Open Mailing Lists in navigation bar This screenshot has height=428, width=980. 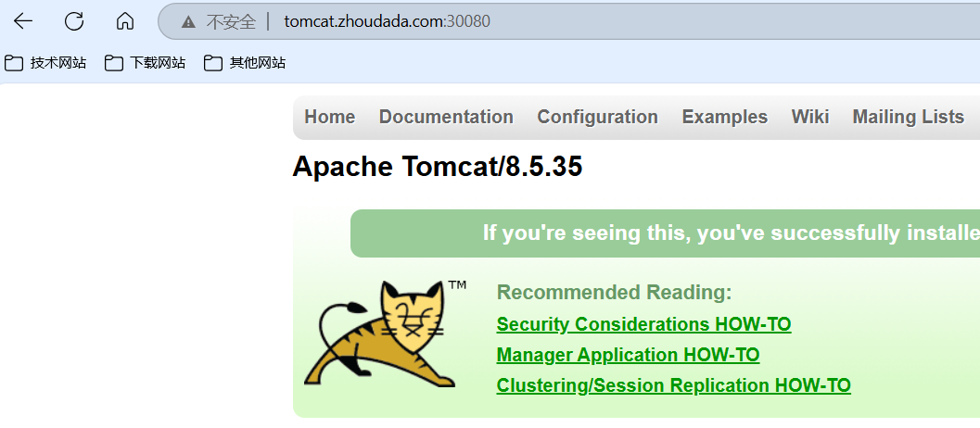tap(908, 117)
